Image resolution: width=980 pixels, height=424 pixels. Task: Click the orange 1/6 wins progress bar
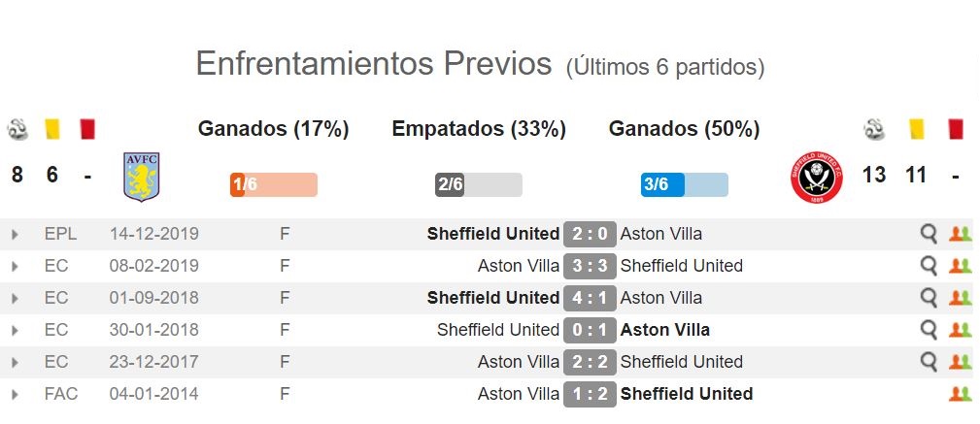click(274, 185)
